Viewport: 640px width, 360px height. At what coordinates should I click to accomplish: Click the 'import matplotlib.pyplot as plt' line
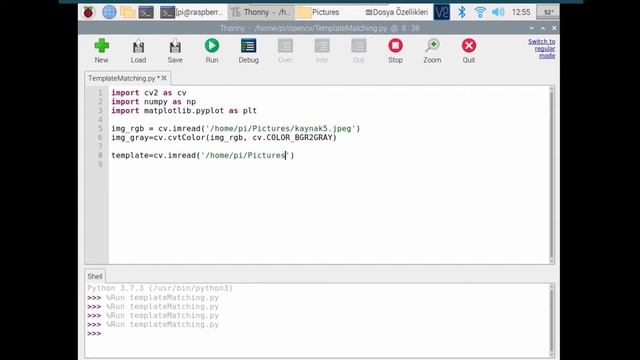[x=184, y=111]
